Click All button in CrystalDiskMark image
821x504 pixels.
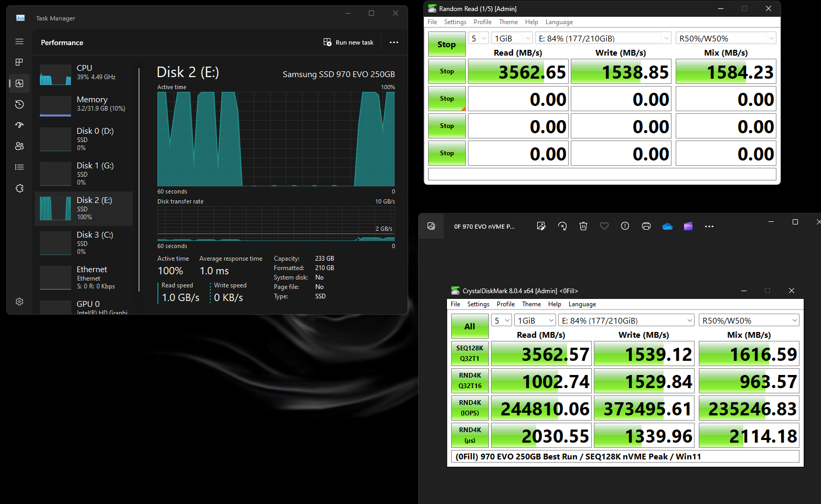point(470,326)
